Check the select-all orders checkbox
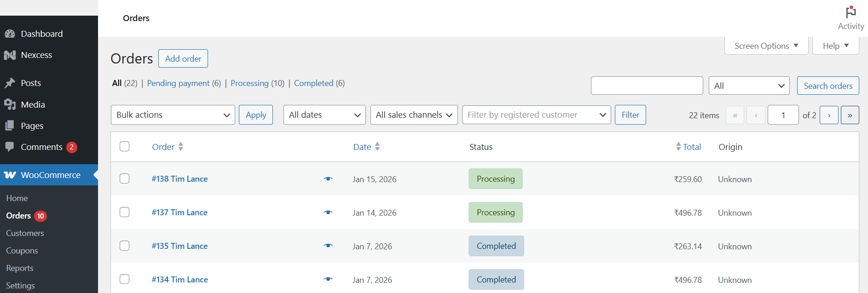This screenshot has height=293, width=868. click(124, 146)
